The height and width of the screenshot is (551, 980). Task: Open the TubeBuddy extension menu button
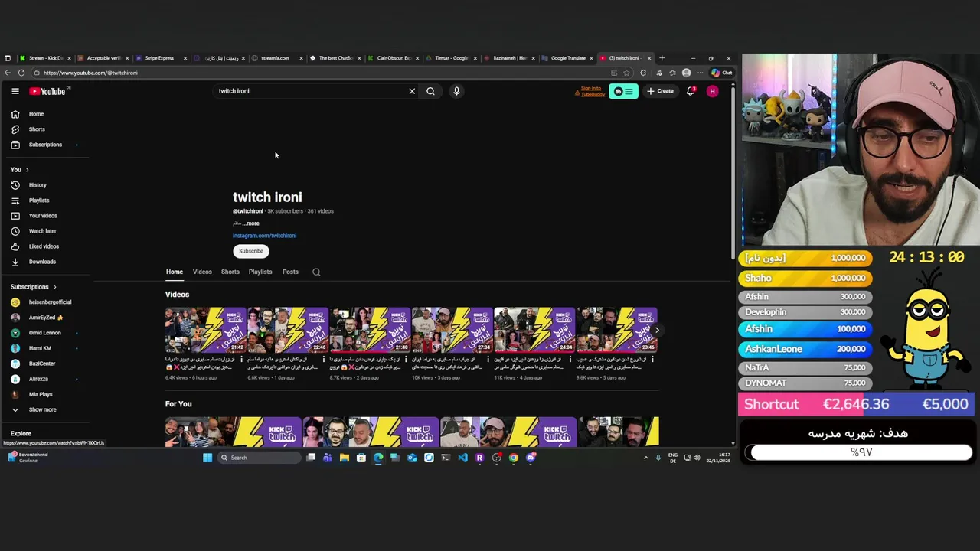(x=623, y=91)
